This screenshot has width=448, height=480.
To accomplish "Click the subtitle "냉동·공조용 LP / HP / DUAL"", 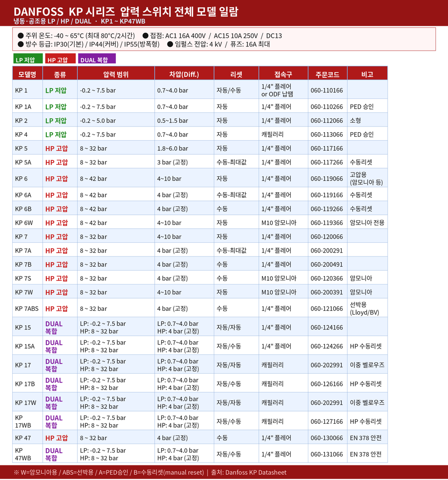I will 52,21.
